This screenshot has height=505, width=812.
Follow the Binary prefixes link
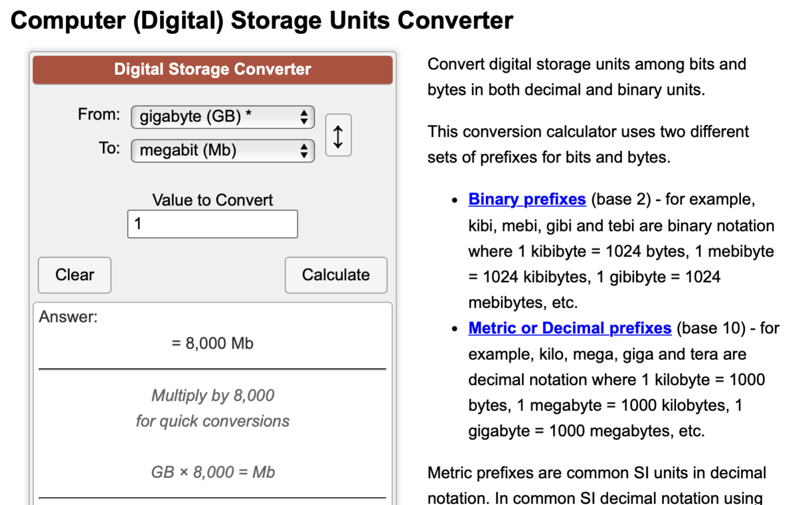coord(527,199)
